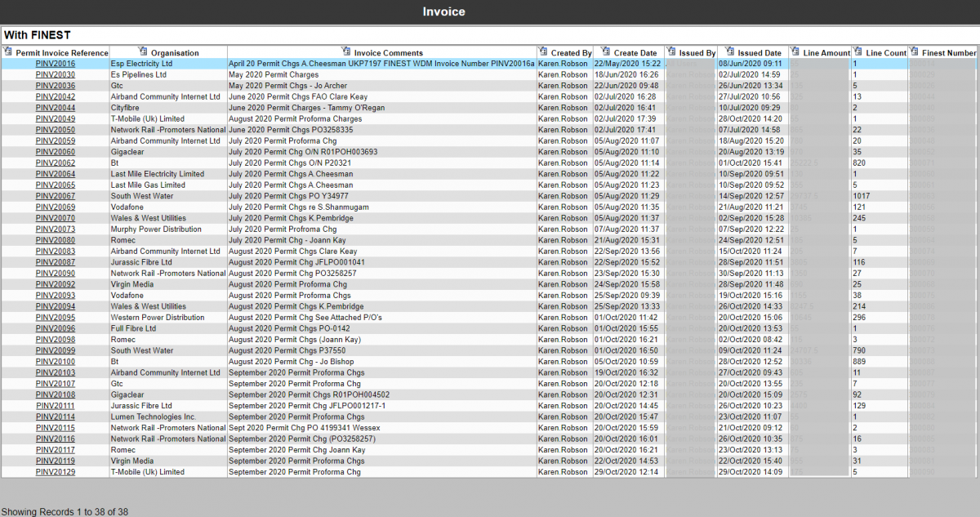980x517 pixels.
Task: Click the icon beside Create Date header
Action: (x=605, y=52)
